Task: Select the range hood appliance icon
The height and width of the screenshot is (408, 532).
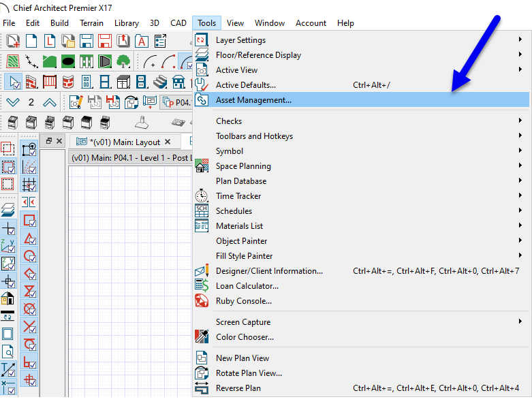Action: (142, 123)
